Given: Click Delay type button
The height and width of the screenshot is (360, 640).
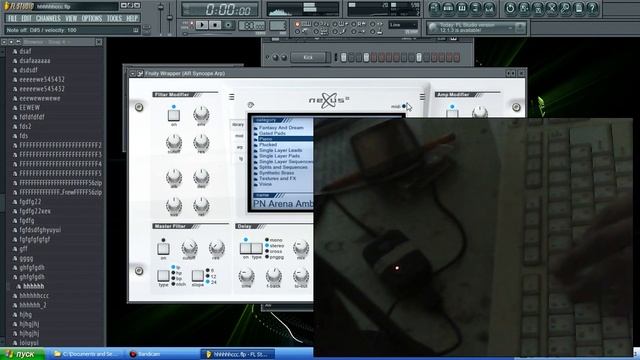Looking at the screenshot, I should click(x=257, y=248).
